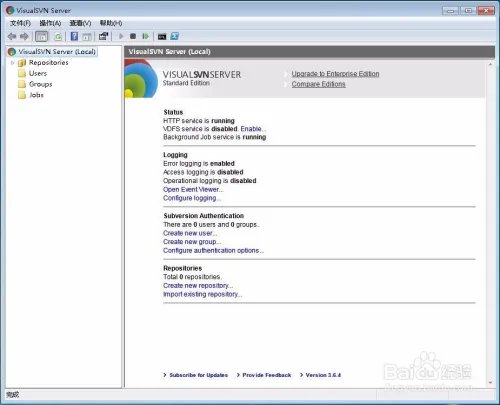Click the green Refresh toolbar icon
The image size is (500, 405).
58,36
